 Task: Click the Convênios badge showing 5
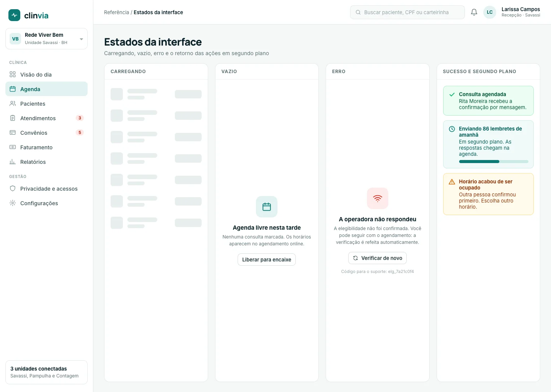pyautogui.click(x=80, y=133)
